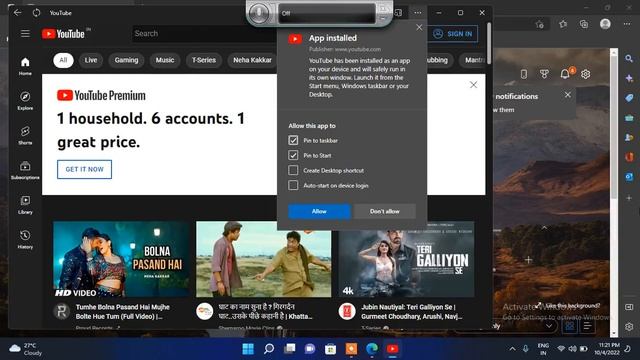Image resolution: width=640 pixels, height=360 pixels.
Task: Open Edge sidebar search icon
Action: coord(629,59)
